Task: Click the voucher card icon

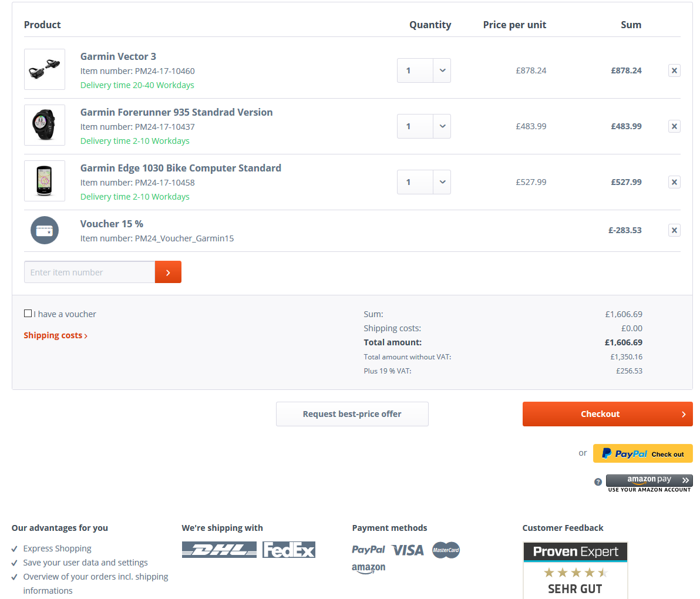Action: (45, 231)
